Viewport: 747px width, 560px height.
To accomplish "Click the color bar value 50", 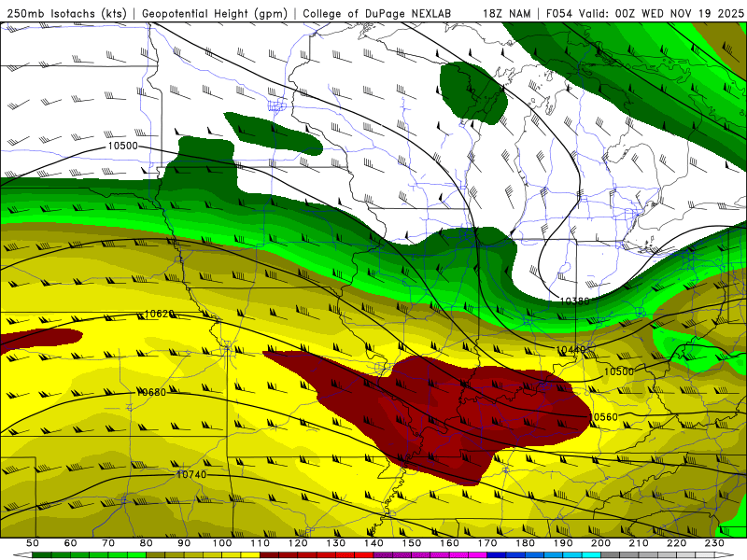I will click(33, 543).
